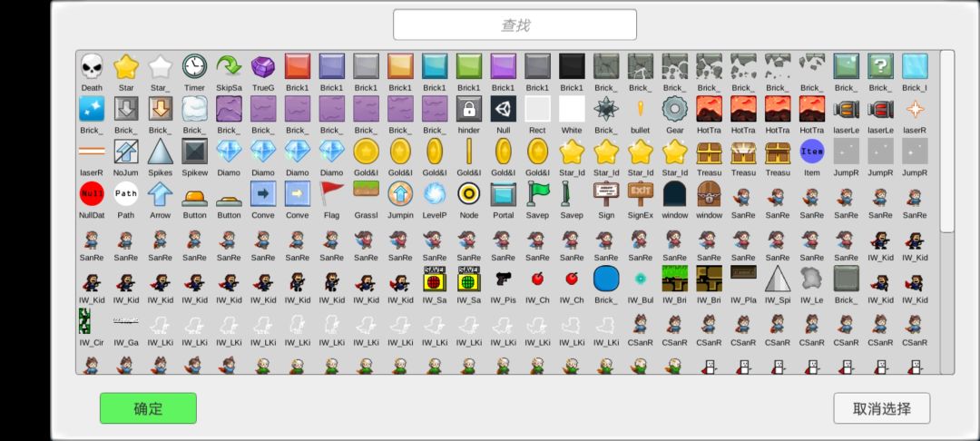Select the IW_Le gray leaf shape
This screenshot has width=980, height=441.
point(812,279)
